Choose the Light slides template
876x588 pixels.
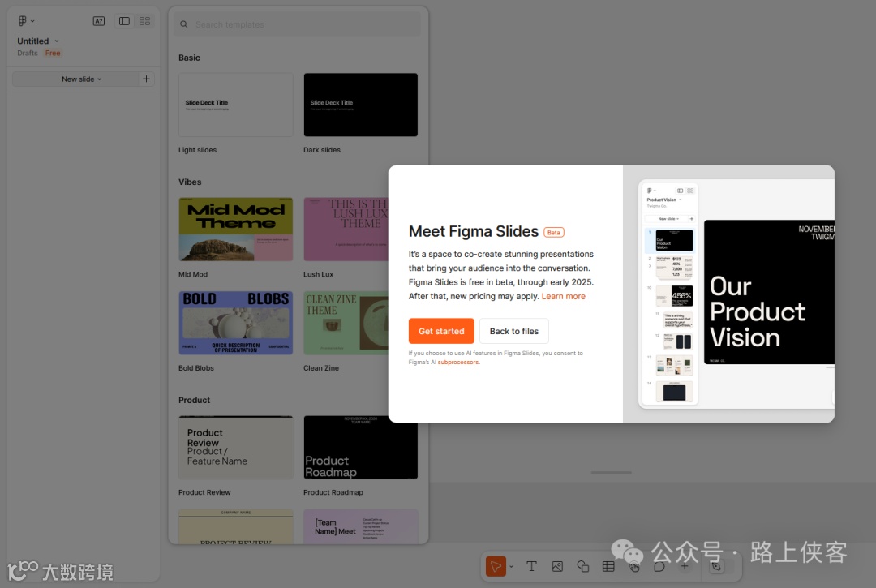(236, 105)
